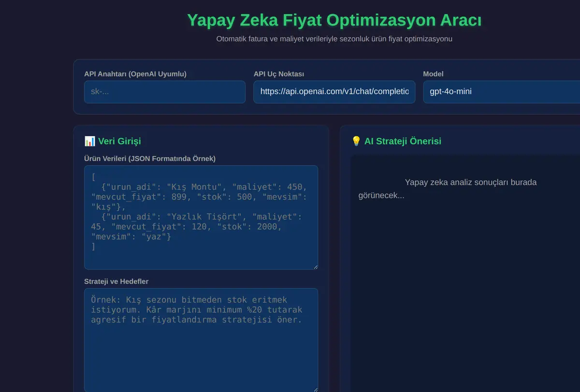Select the Model field containing gpt-4o-mini
Screen dimensions: 580x392
pos(502,92)
